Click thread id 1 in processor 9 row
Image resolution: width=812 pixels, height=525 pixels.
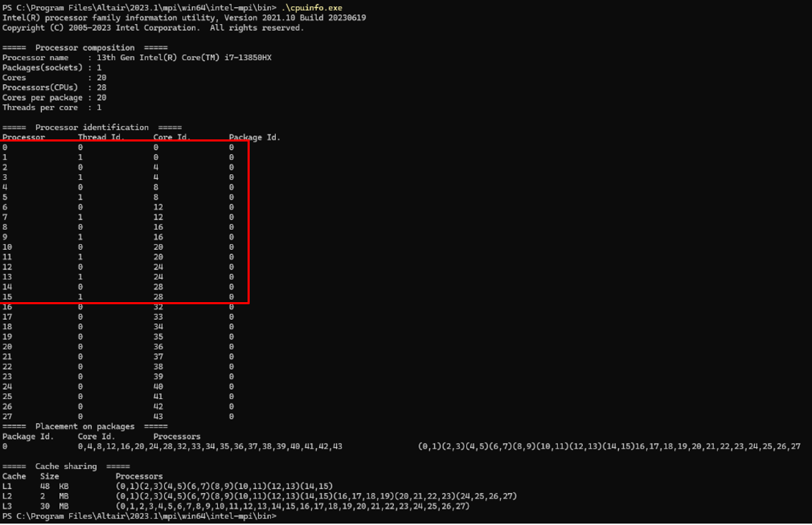point(80,237)
